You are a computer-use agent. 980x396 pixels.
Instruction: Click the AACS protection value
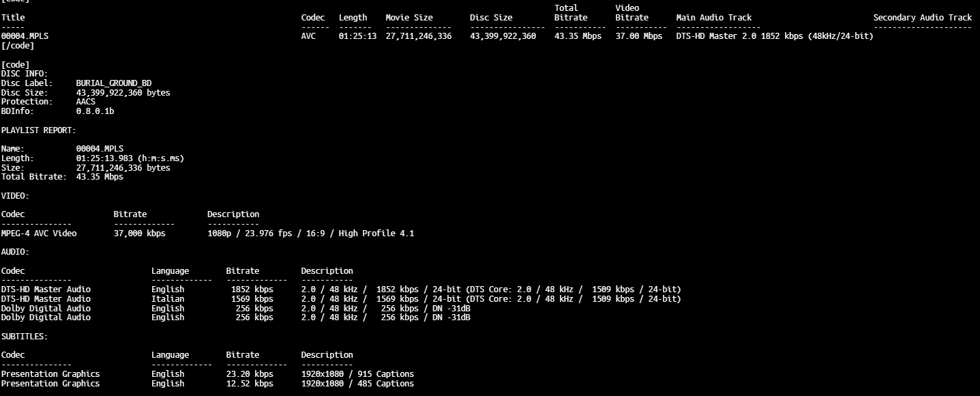click(x=85, y=102)
